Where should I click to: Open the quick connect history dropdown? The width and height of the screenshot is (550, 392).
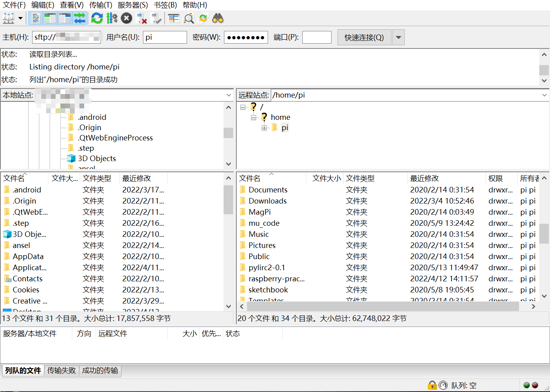coord(398,37)
